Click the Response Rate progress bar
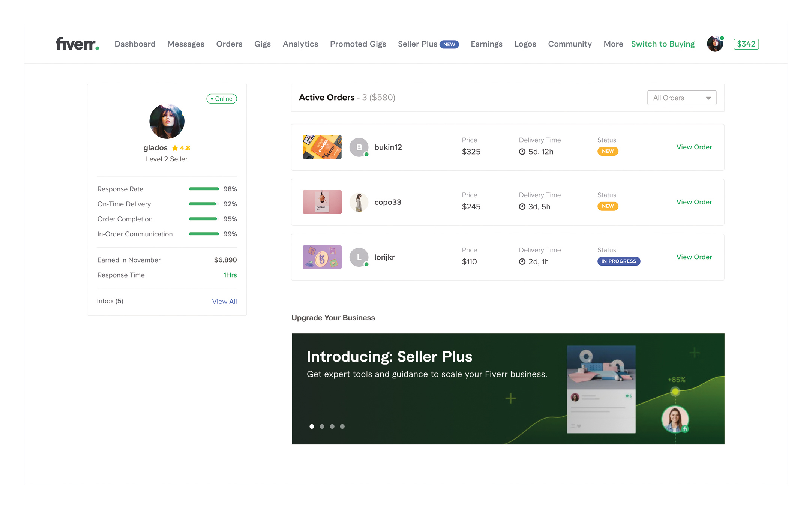The height and width of the screenshot is (509, 812). click(204, 189)
